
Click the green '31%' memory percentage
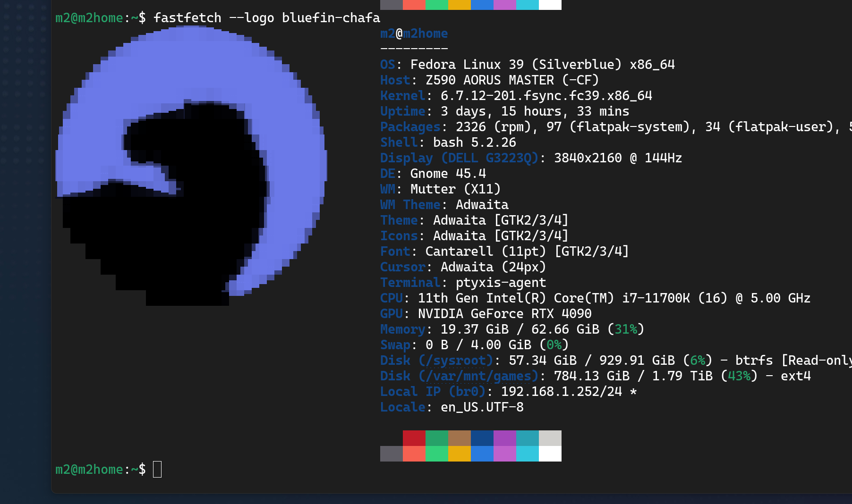tap(626, 329)
